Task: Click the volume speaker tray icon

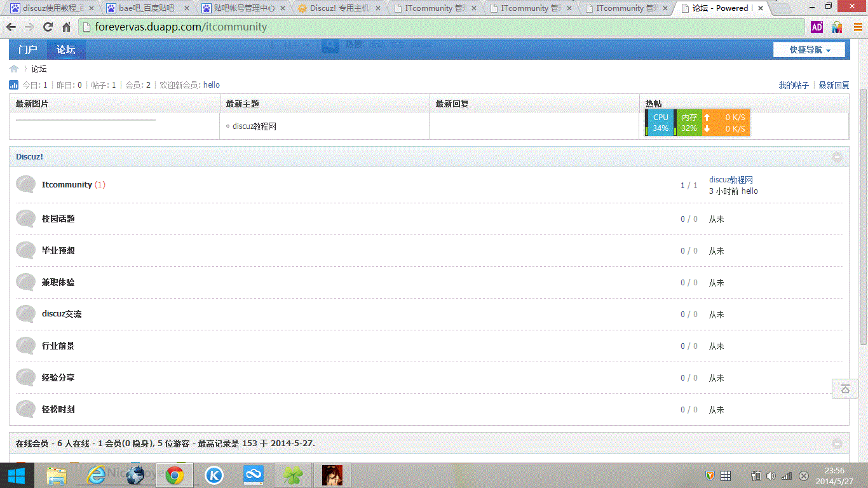Action: pos(771,476)
